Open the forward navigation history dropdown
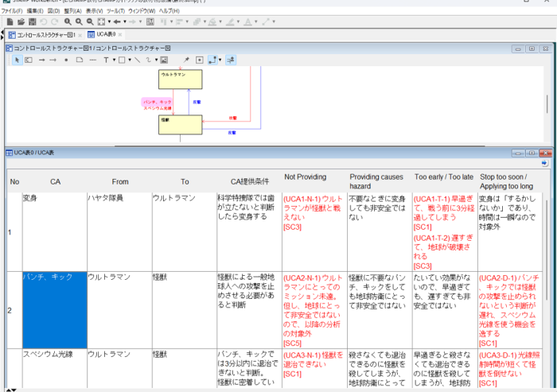This screenshot has height=392, width=557. point(140,21)
